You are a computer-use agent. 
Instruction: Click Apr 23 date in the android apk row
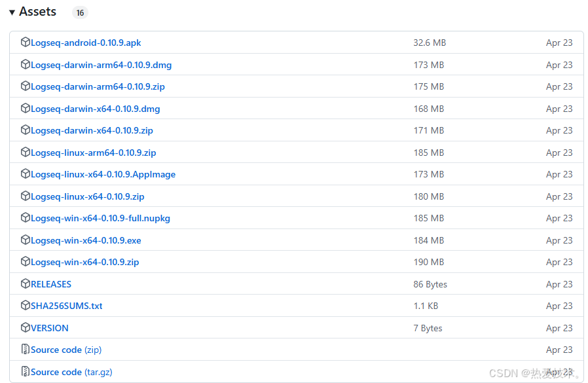pos(559,43)
